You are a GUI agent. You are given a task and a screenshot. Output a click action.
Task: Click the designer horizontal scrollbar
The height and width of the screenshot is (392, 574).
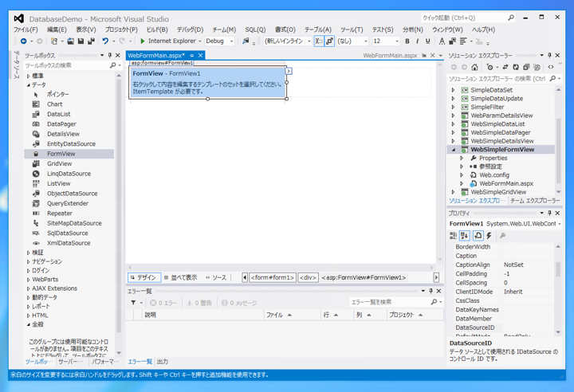click(x=281, y=267)
